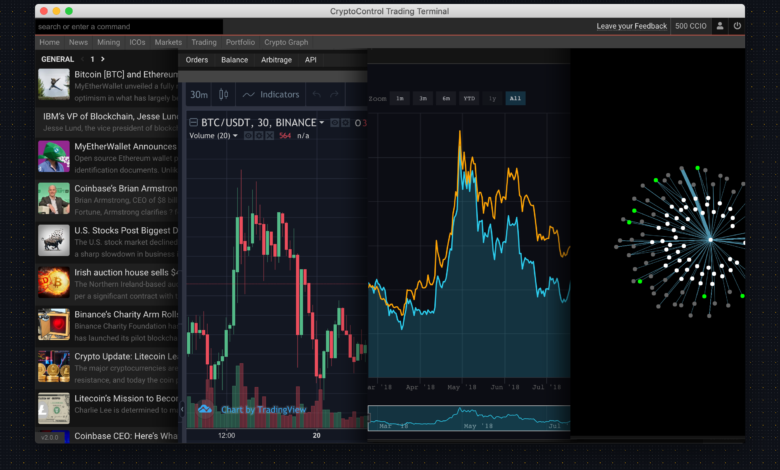The image size is (780, 470).
Task: Select the 3m zoom range
Action: [x=423, y=98]
